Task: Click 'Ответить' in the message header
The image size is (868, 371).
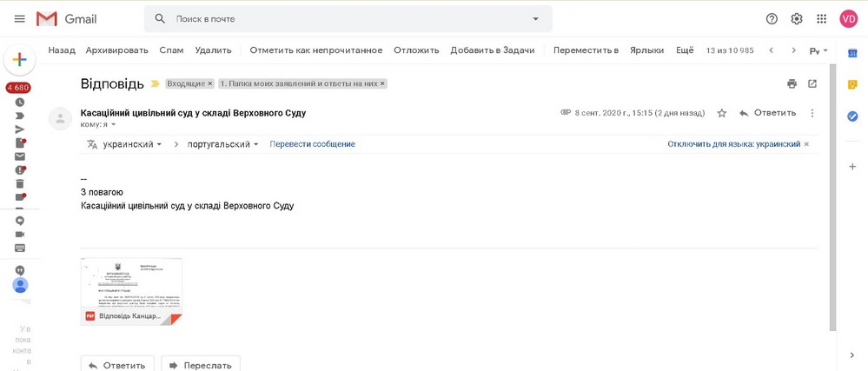Action: tap(768, 113)
